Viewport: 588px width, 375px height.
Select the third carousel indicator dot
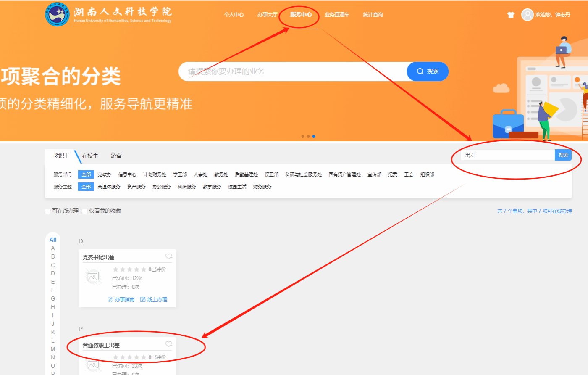coord(314,136)
